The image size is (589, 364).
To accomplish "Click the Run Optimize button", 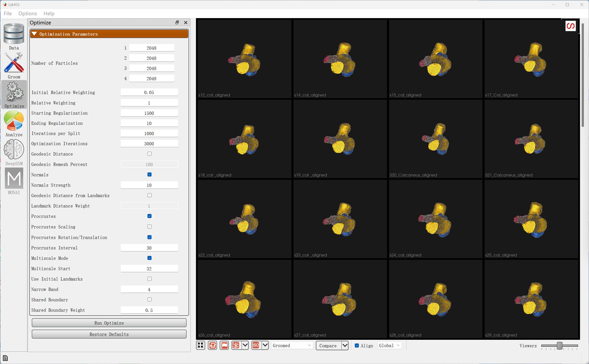I will [x=109, y=323].
